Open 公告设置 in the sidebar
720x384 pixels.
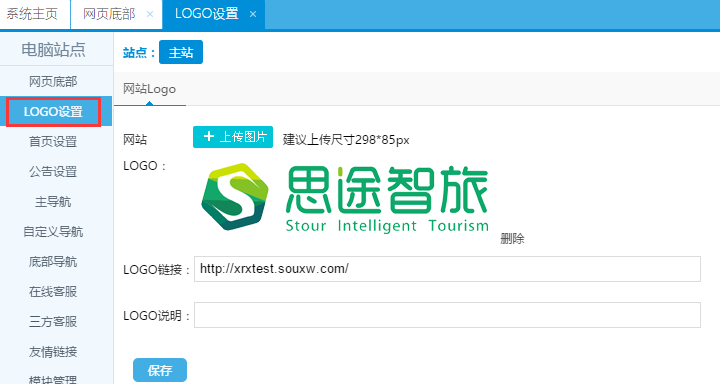(53, 171)
